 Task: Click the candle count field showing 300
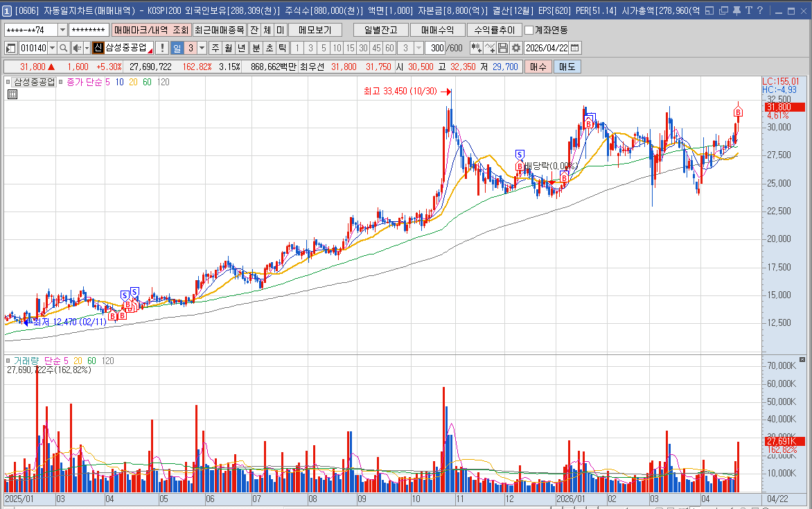tap(435, 48)
